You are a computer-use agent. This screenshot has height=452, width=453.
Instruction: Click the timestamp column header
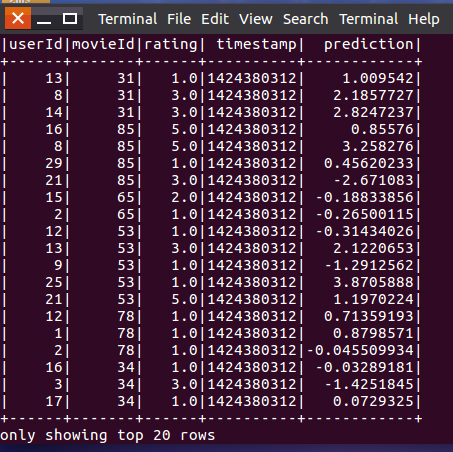pos(256,45)
